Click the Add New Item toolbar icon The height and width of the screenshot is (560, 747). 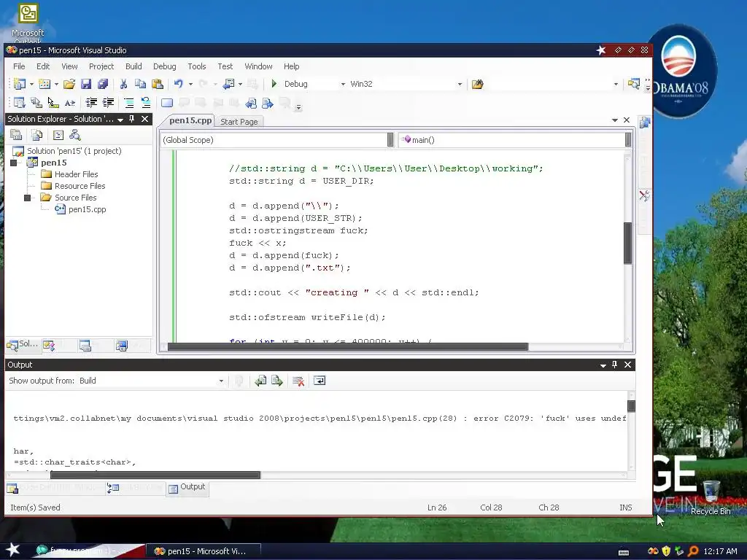44,84
